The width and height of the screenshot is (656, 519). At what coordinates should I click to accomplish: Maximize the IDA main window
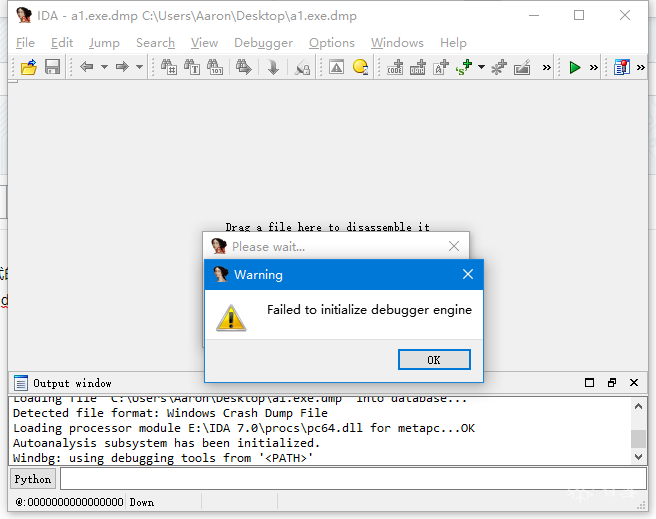click(579, 15)
